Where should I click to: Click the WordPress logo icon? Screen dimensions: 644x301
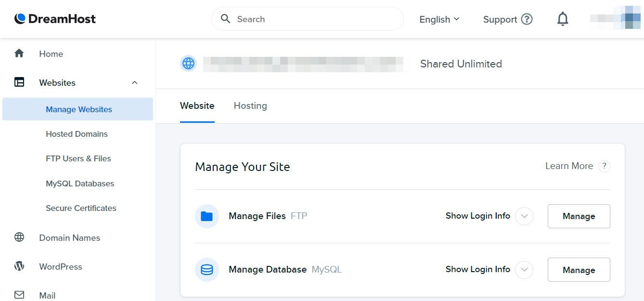[19, 266]
